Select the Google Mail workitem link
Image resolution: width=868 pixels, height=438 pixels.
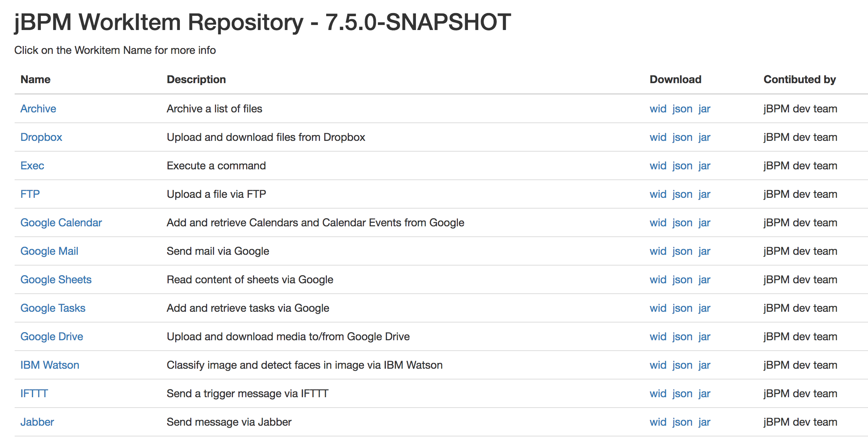(49, 251)
